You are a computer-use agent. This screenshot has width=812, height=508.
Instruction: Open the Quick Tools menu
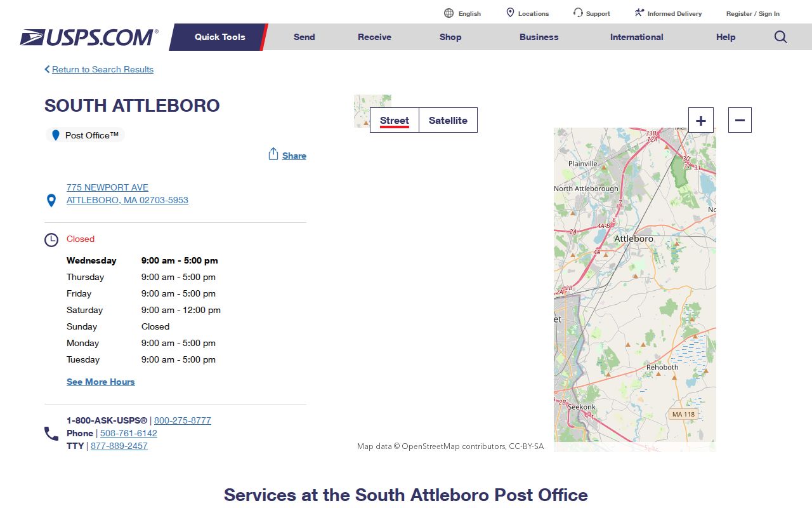(x=219, y=37)
